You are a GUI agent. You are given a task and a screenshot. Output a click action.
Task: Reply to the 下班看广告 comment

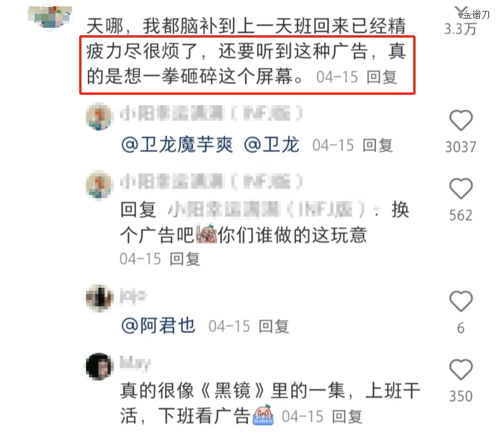point(347,417)
